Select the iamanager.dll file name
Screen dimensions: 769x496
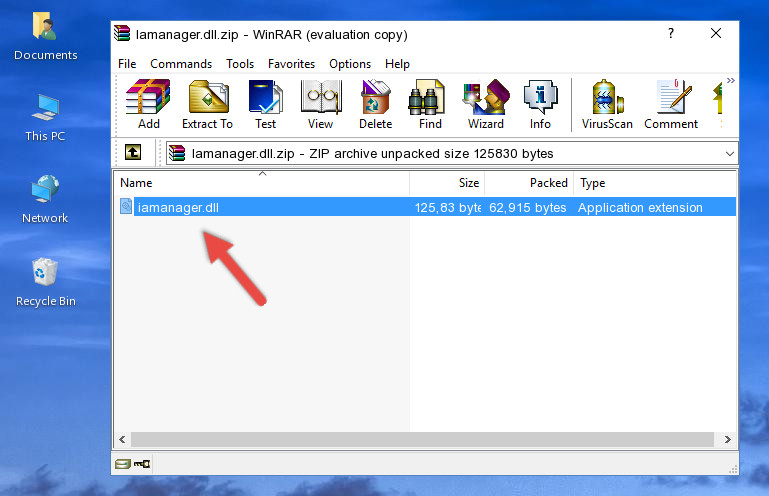pyautogui.click(x=178, y=208)
